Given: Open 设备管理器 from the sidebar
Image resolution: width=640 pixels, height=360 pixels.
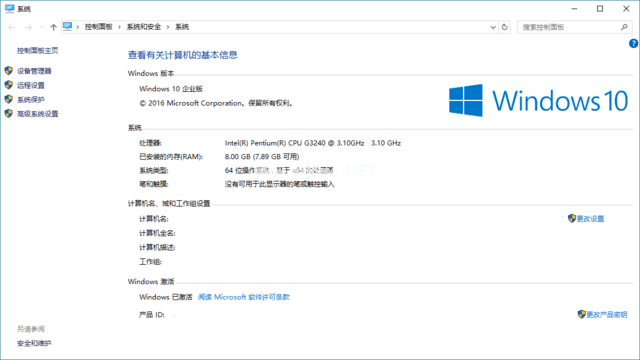Looking at the screenshot, I should 34,71.
